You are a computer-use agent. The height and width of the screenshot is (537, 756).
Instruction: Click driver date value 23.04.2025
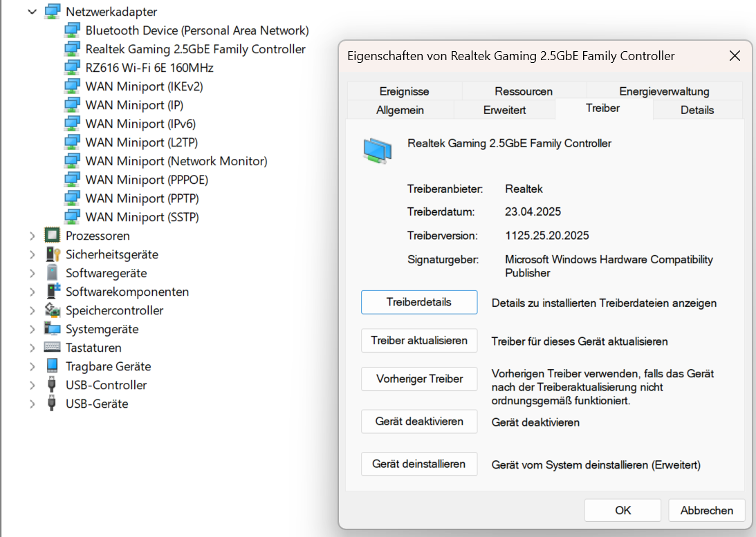(533, 211)
